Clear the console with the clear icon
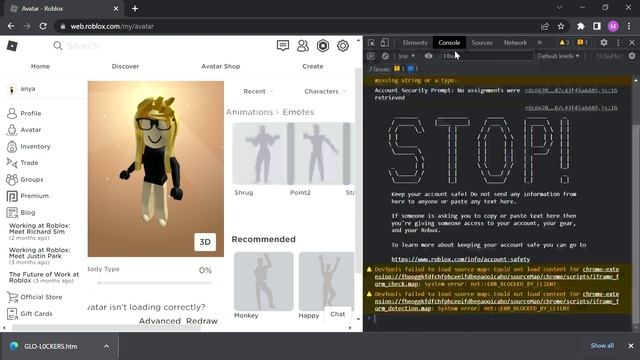The image size is (640, 360). coord(385,56)
